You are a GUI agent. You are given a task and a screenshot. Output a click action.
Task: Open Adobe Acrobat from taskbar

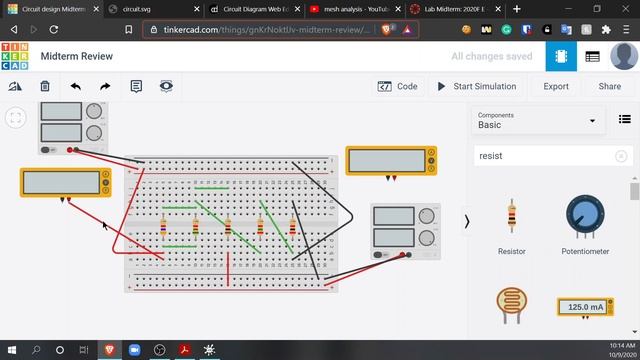click(184, 350)
